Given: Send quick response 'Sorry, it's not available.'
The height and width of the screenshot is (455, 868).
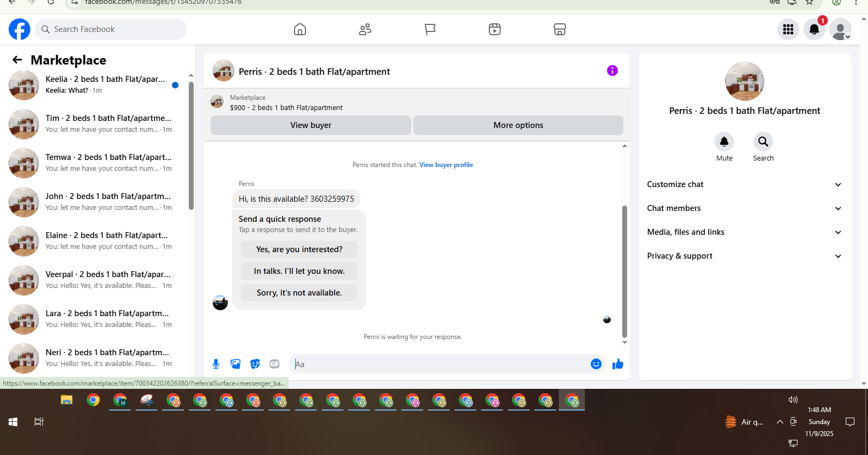Looking at the screenshot, I should (x=299, y=293).
